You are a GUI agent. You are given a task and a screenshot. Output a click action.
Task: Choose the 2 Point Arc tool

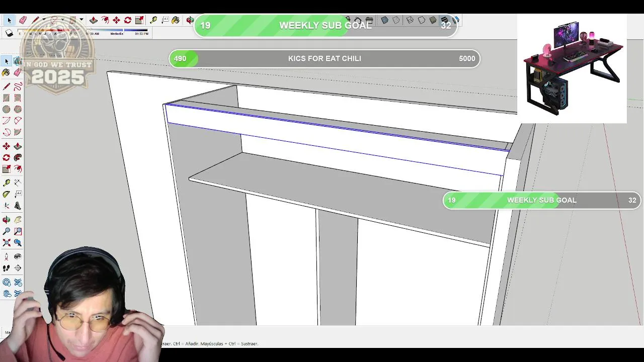18,121
